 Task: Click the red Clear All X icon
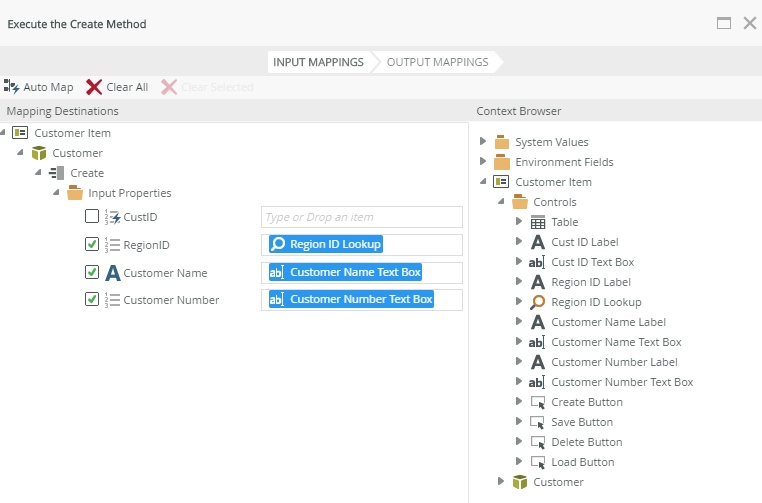pos(94,87)
